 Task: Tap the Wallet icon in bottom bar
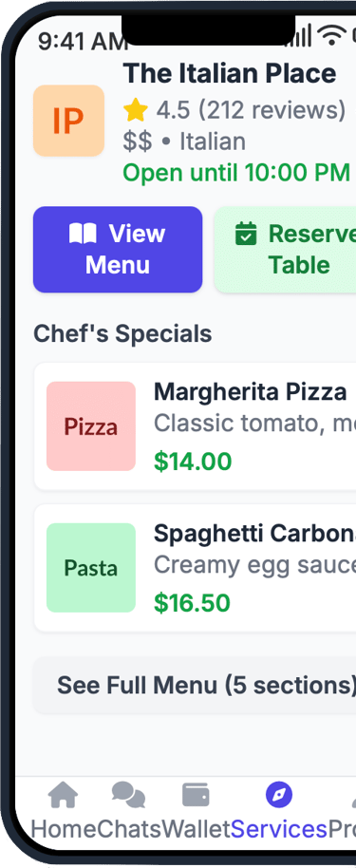(x=196, y=795)
